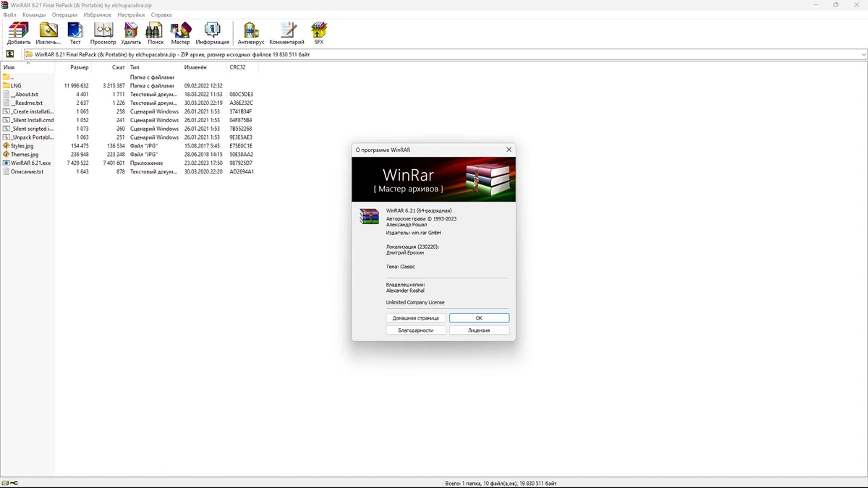Confirm with the OK button
868x488 pixels.
coord(479,318)
